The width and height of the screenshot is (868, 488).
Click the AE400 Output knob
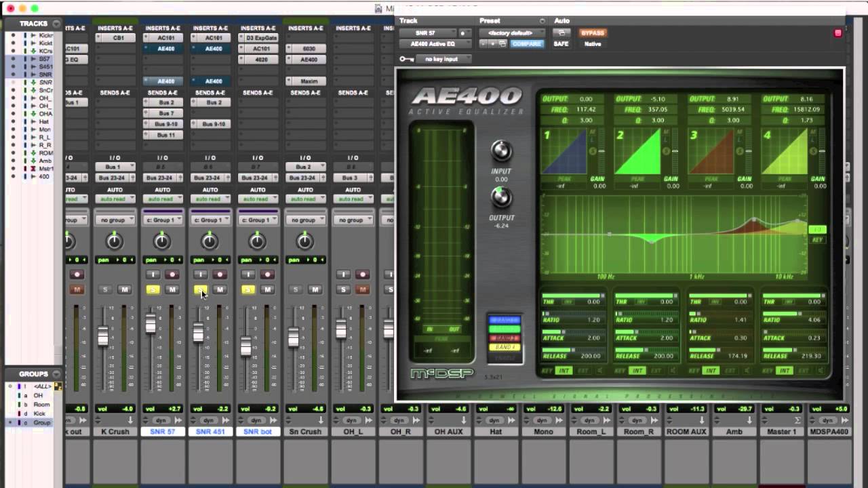pos(501,197)
